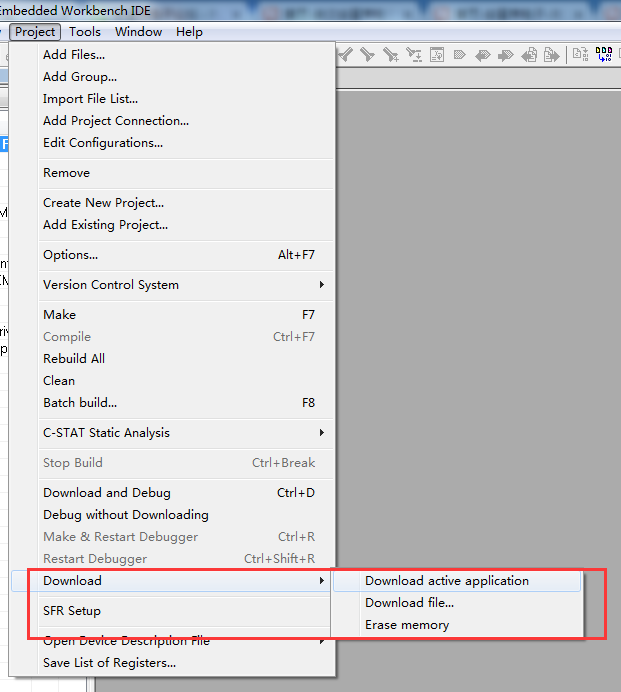Choose Debug without Downloading entry
621x692 pixels.
click(172, 515)
